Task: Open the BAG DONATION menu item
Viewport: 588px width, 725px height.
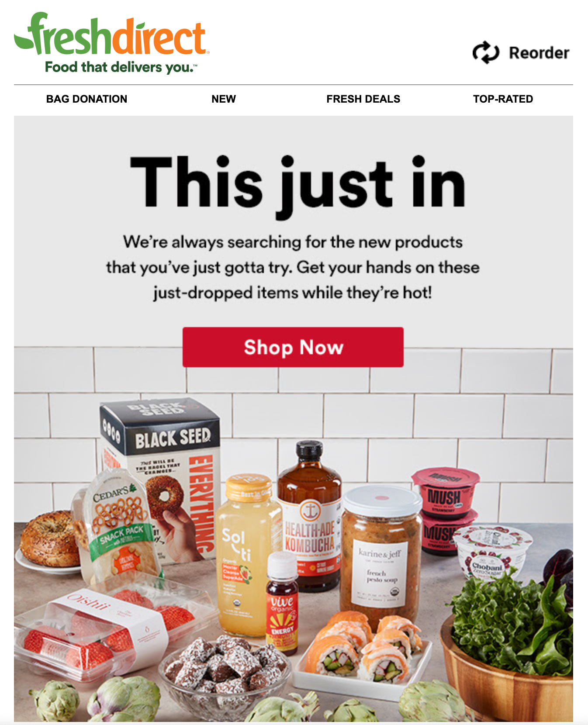Action: click(86, 99)
